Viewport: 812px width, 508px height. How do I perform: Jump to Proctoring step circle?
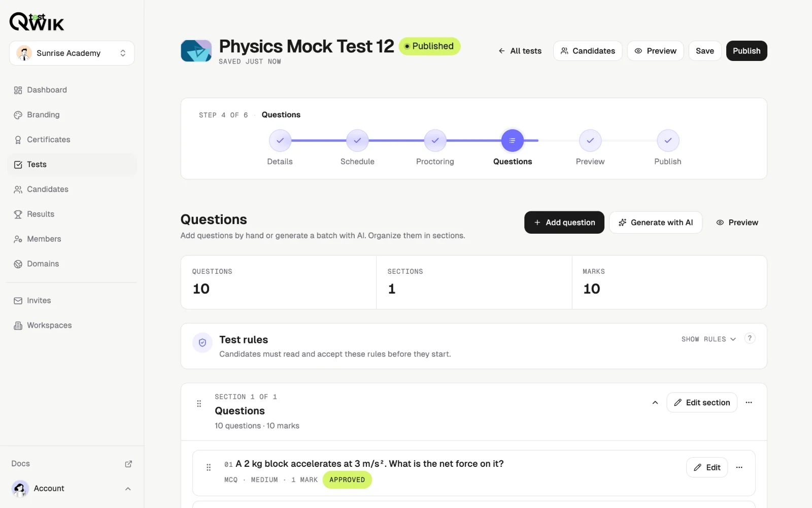coord(435,141)
